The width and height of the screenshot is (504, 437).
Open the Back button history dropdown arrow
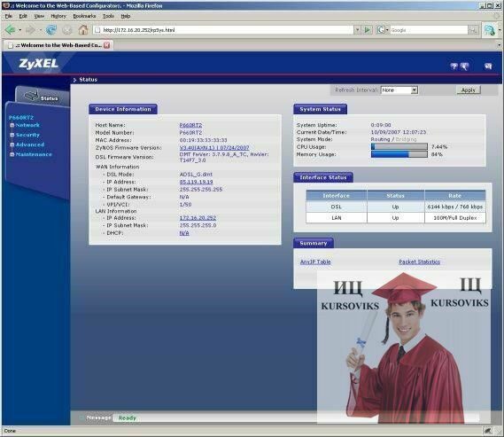[x=19, y=30]
